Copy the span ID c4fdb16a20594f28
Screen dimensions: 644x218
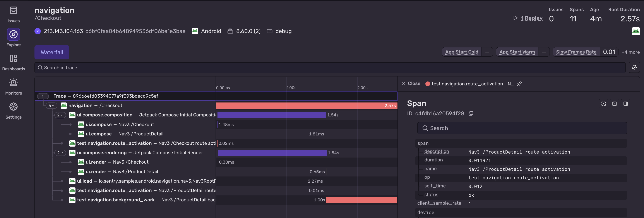coord(471,113)
